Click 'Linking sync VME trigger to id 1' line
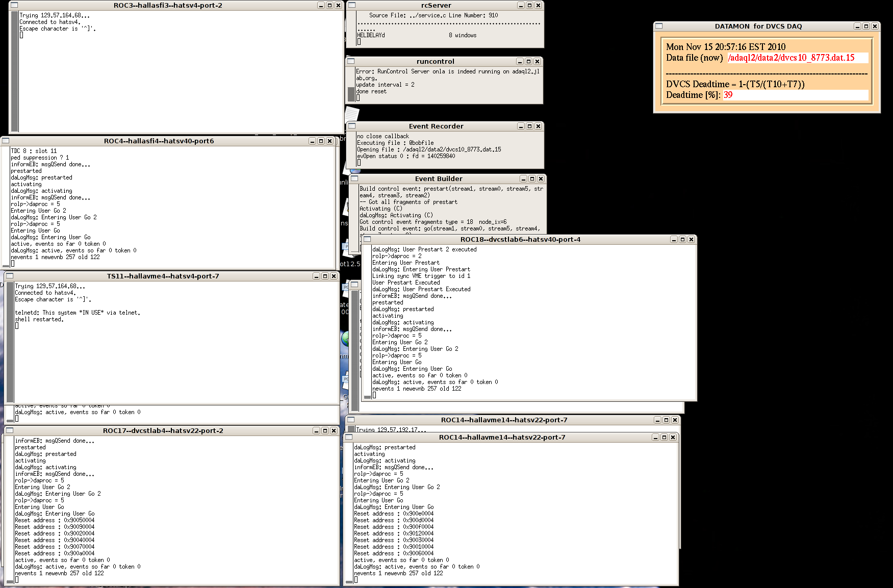893x588 pixels. pyautogui.click(x=421, y=276)
